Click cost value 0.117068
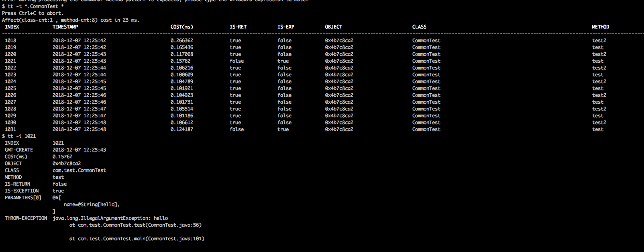Screen dimensions: 644x252 (181, 54)
